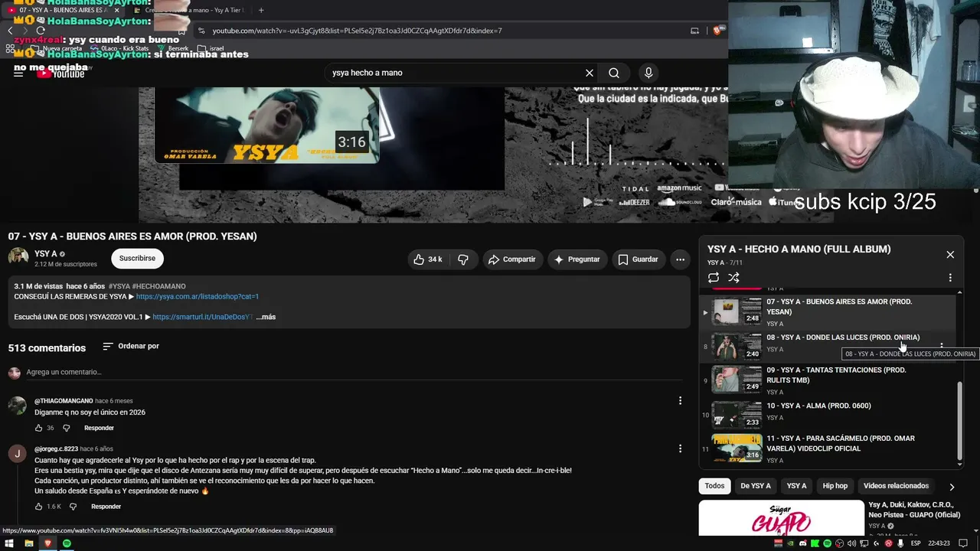Dislike jorgeg.c.8223's comment
This screenshot has height=551, width=980.
73,507
